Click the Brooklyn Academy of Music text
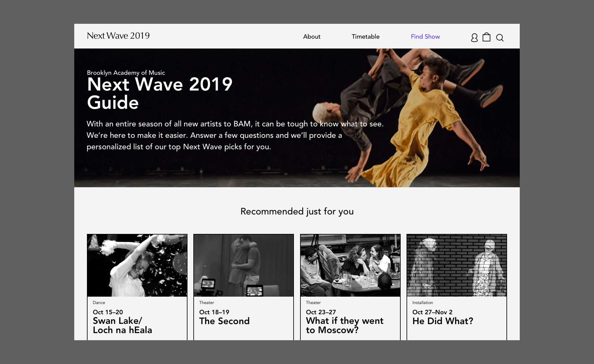The height and width of the screenshot is (364, 594). tap(126, 73)
